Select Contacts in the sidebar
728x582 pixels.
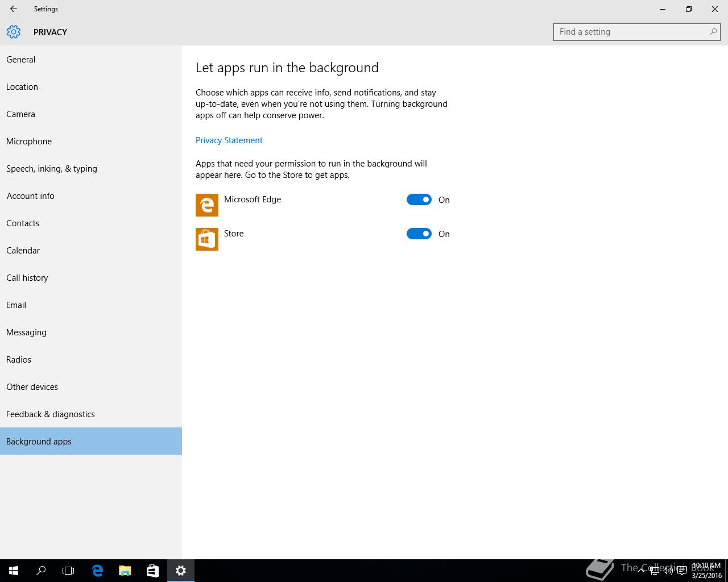[91, 223]
